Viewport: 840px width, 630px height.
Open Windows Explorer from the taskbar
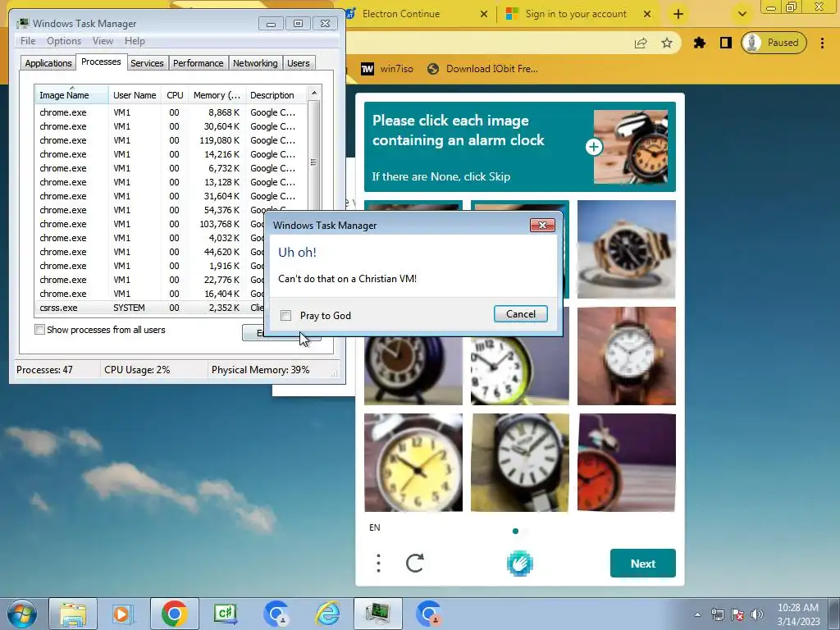73,614
